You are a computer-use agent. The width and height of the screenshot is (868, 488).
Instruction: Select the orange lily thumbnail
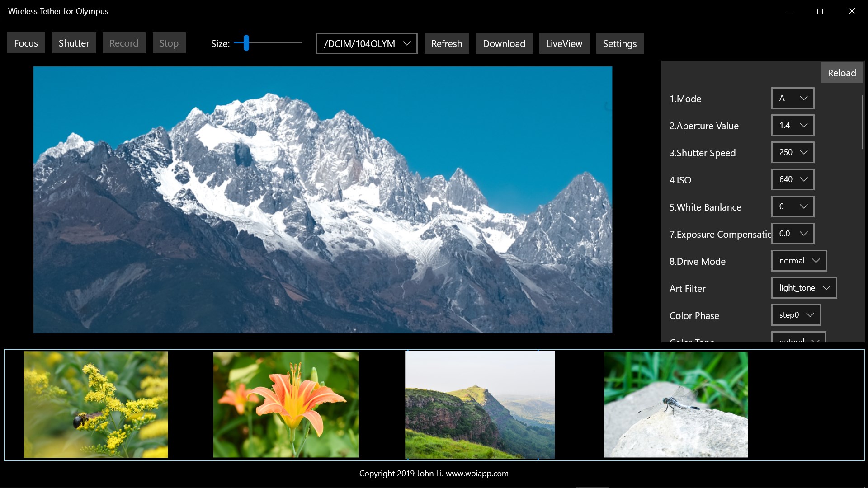[x=286, y=404]
